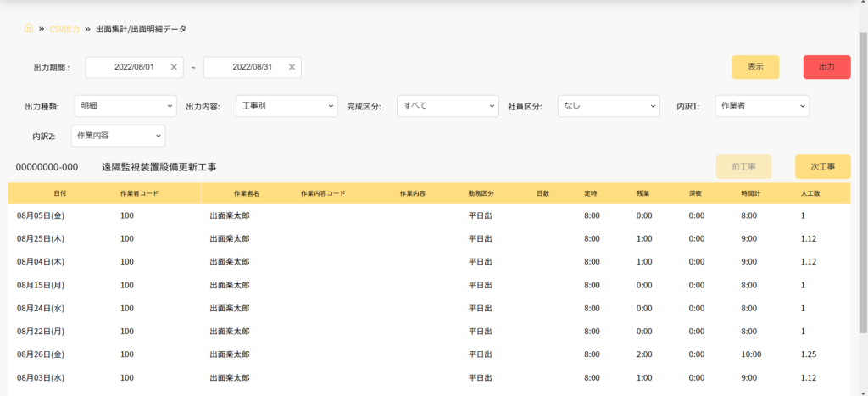Click 平日出 in the 08月15日 row
This screenshot has height=396, width=868.
click(x=480, y=285)
